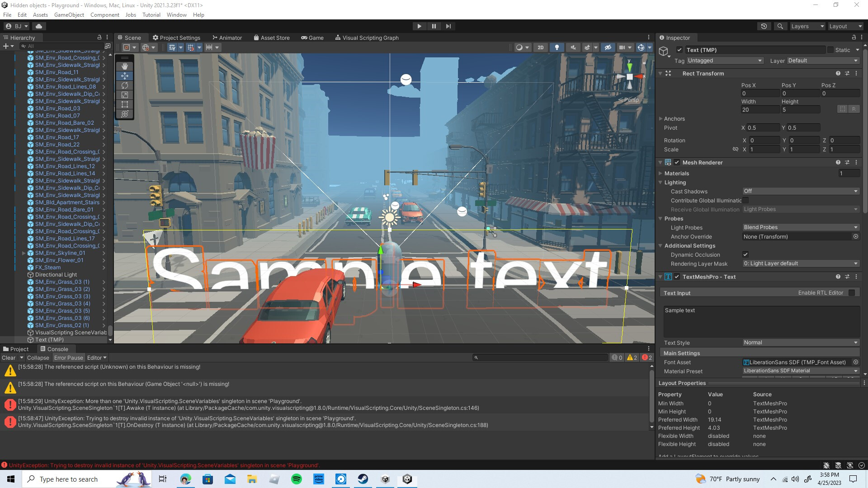
Task: Enable 2D view mode in the Scene toolbar
Action: click(x=541, y=47)
